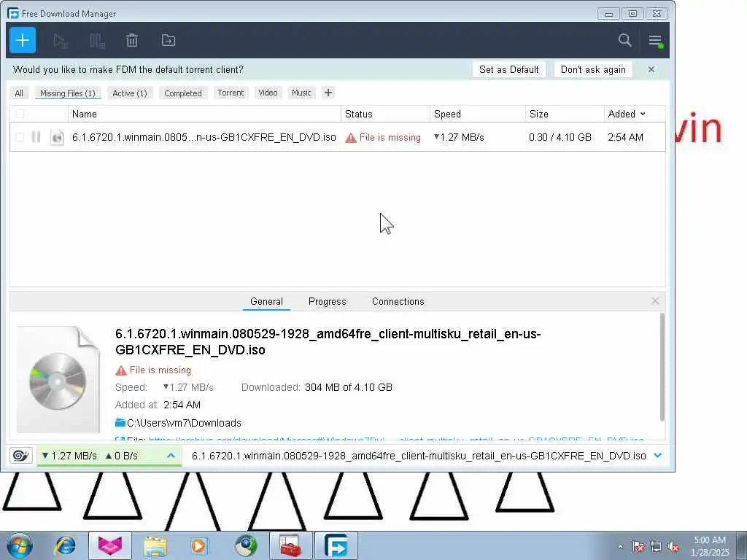Click the pause downloads toolbar icon

point(97,41)
